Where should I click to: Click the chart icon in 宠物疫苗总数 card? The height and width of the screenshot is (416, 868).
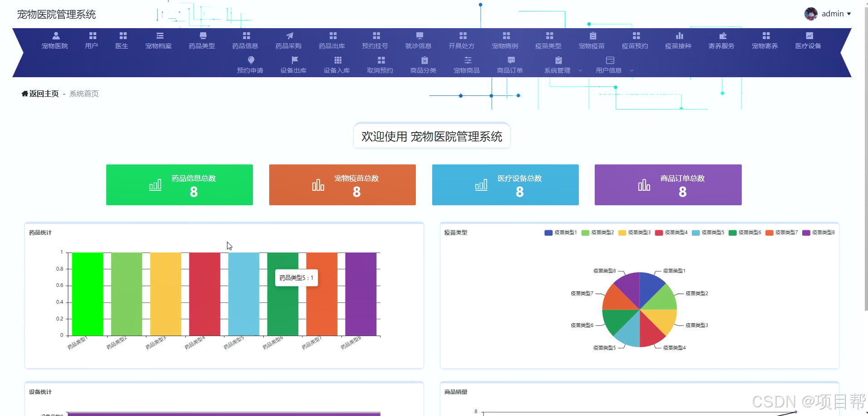[318, 185]
